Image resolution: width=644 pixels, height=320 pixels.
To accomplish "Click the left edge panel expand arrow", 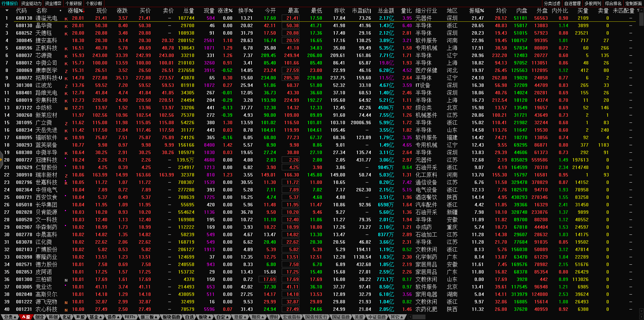I will [x=1, y=163].
